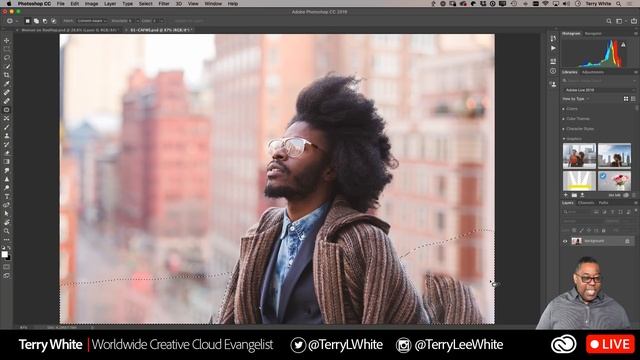The width and height of the screenshot is (640, 360).
Task: Switch to the Adjustments tab
Action: 593,72
